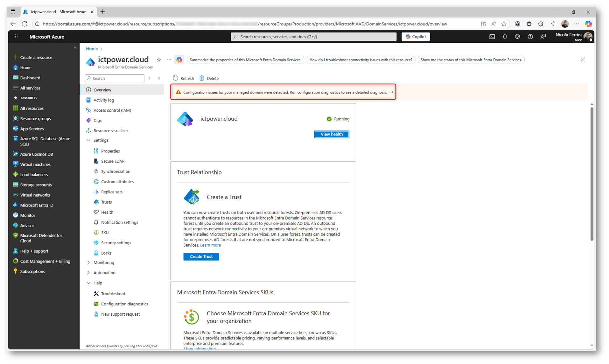
Task: Click the overview pane vertical scrollbar
Action: (591, 174)
